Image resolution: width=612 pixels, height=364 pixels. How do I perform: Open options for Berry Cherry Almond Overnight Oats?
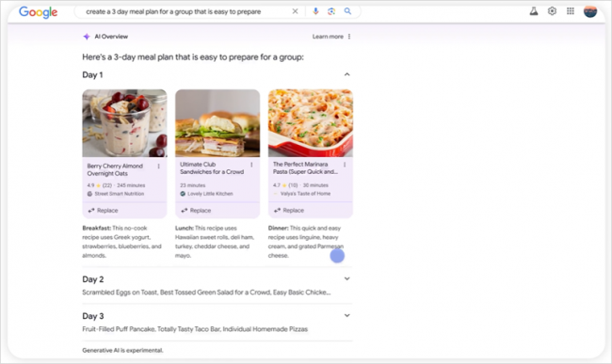(158, 166)
